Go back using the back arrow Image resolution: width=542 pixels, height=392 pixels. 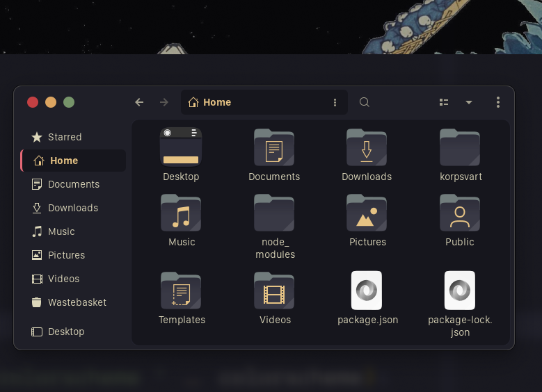tap(139, 102)
